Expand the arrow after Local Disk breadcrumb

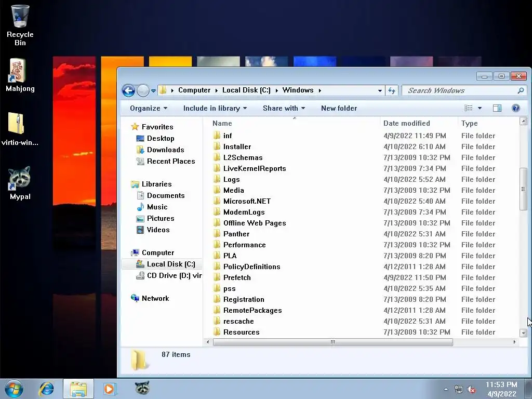276,90
